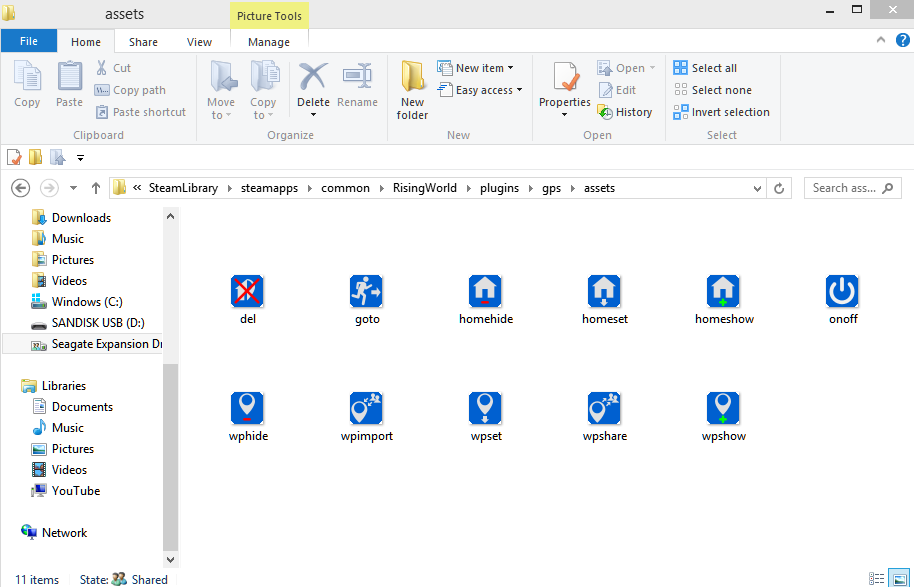Select the wpimport waypoint file
914x587 pixels.
(x=367, y=409)
